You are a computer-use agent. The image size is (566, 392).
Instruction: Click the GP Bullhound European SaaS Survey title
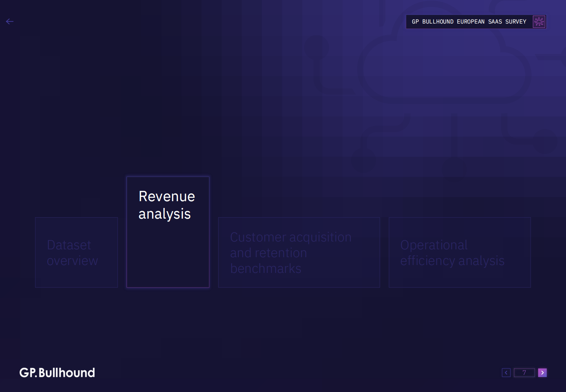[x=469, y=22]
